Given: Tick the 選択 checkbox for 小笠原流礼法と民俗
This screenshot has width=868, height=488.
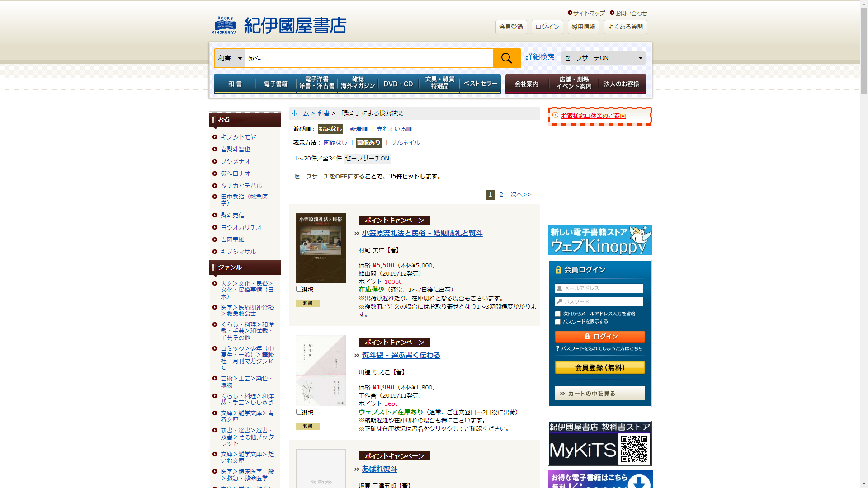Looking at the screenshot, I should point(299,289).
